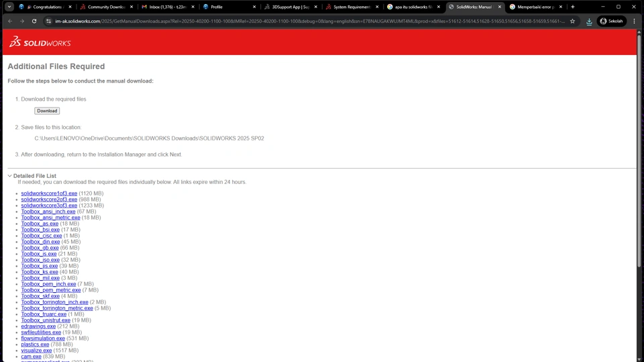This screenshot has width=644, height=362.
Task: Switch to the 3DSupport App tab
Action: [x=289, y=7]
